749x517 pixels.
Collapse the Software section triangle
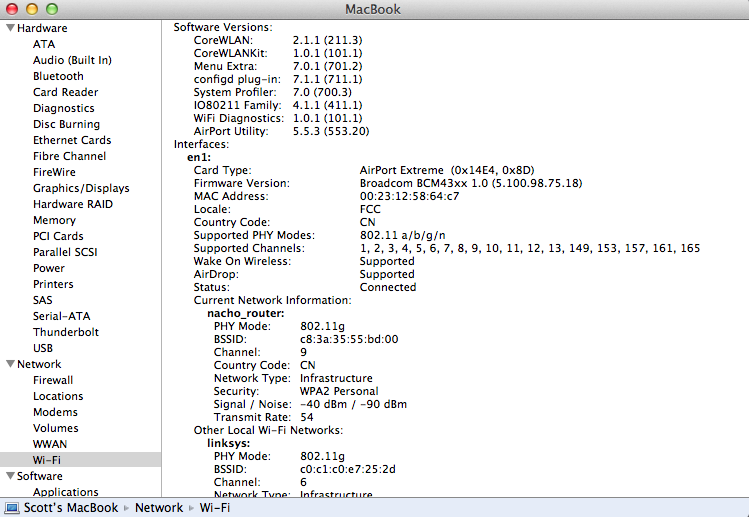tap(10, 475)
